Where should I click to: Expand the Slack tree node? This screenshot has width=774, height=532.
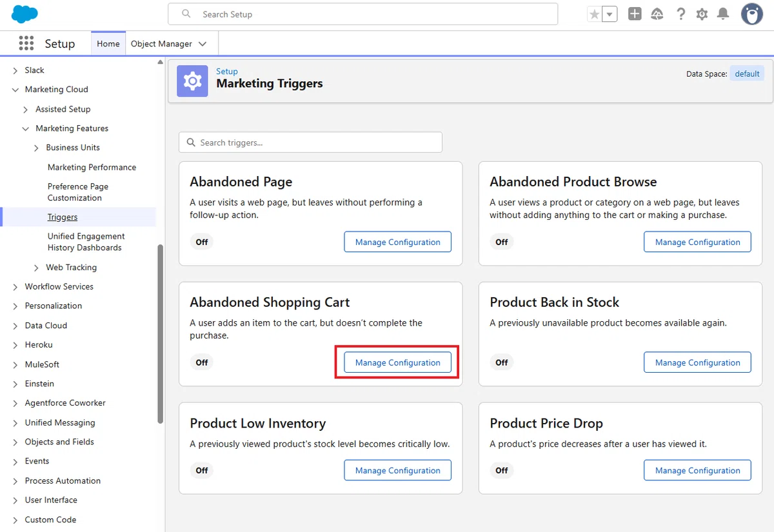tap(15, 70)
